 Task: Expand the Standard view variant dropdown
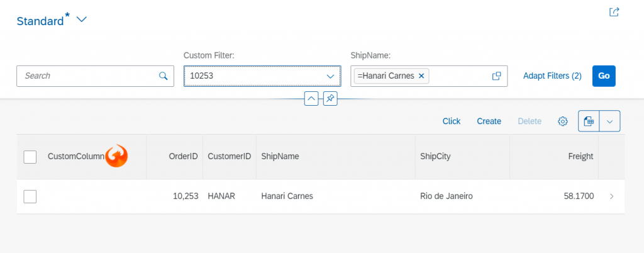[x=82, y=20]
